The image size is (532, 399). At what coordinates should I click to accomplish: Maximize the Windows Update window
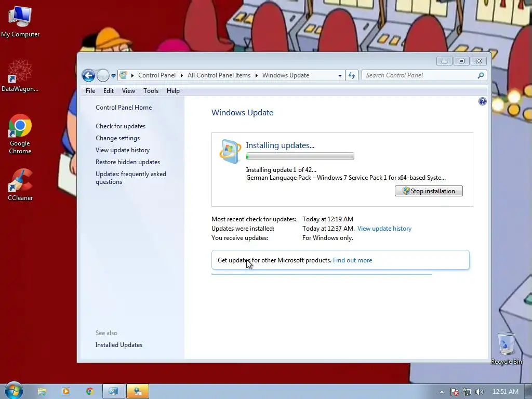[x=461, y=61]
